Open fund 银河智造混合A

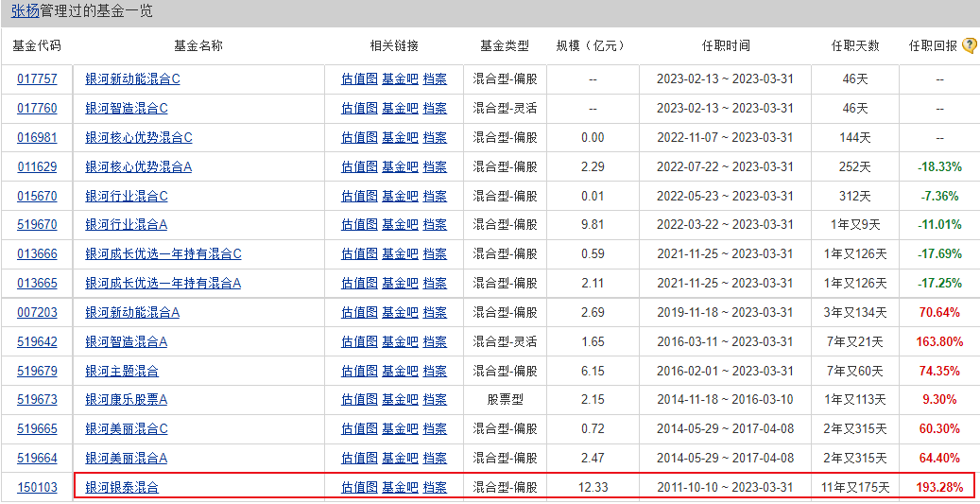[127, 341]
